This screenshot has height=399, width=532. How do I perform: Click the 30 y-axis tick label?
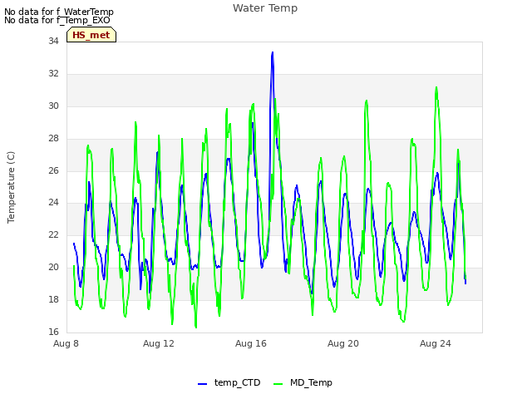pyautogui.click(x=53, y=106)
